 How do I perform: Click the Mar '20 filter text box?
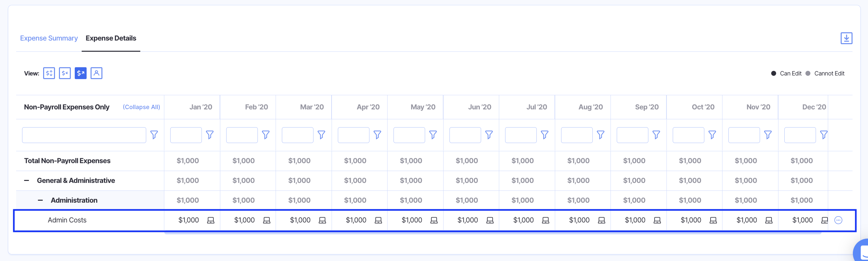(x=297, y=135)
